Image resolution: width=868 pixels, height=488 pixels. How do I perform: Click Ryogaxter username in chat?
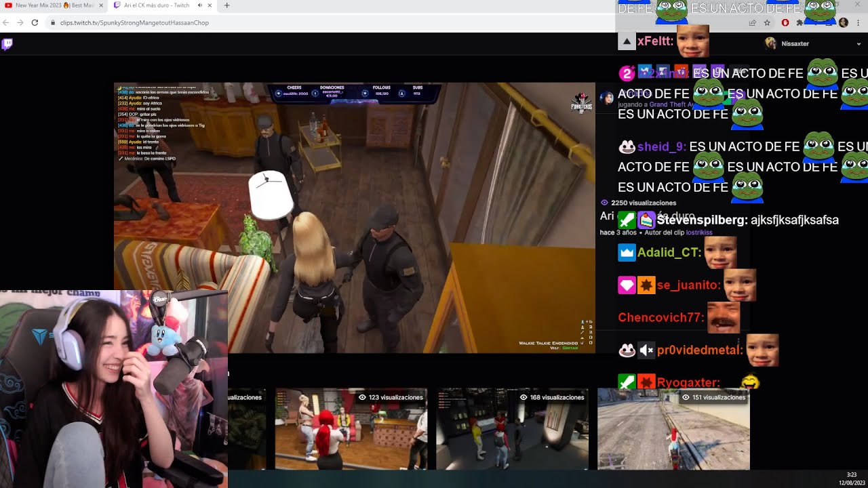click(688, 383)
